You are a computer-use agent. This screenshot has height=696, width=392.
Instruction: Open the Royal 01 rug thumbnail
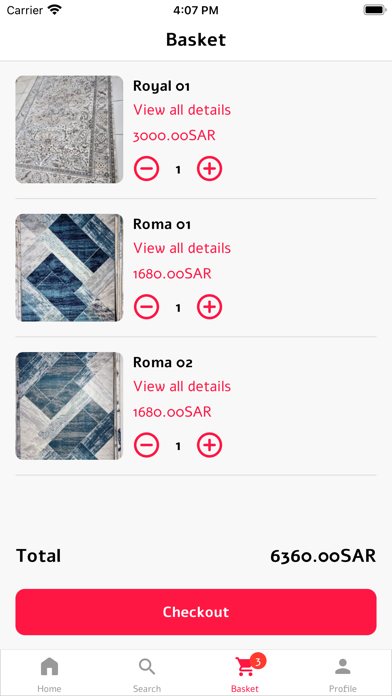tap(69, 129)
